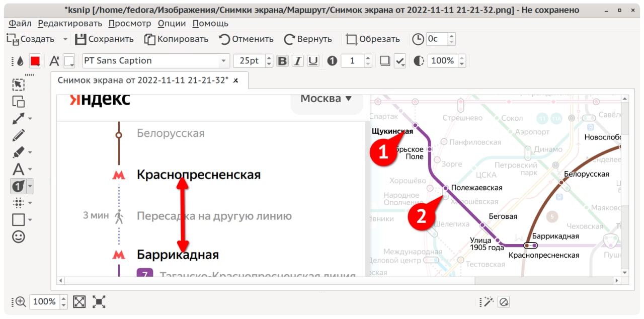Viewport: 644px width, 319px height.
Task: Select the Number pointer tool
Action: click(18, 186)
